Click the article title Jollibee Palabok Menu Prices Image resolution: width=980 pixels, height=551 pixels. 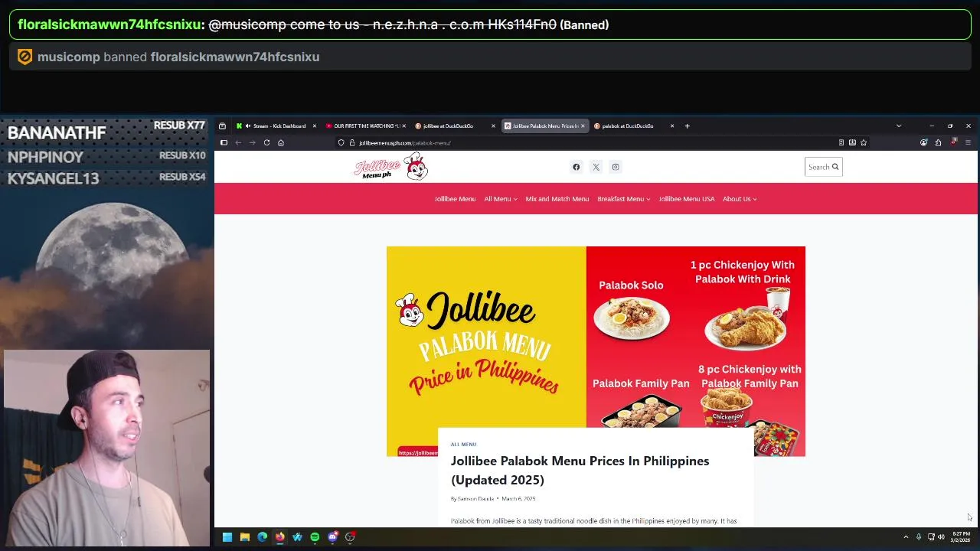point(580,470)
